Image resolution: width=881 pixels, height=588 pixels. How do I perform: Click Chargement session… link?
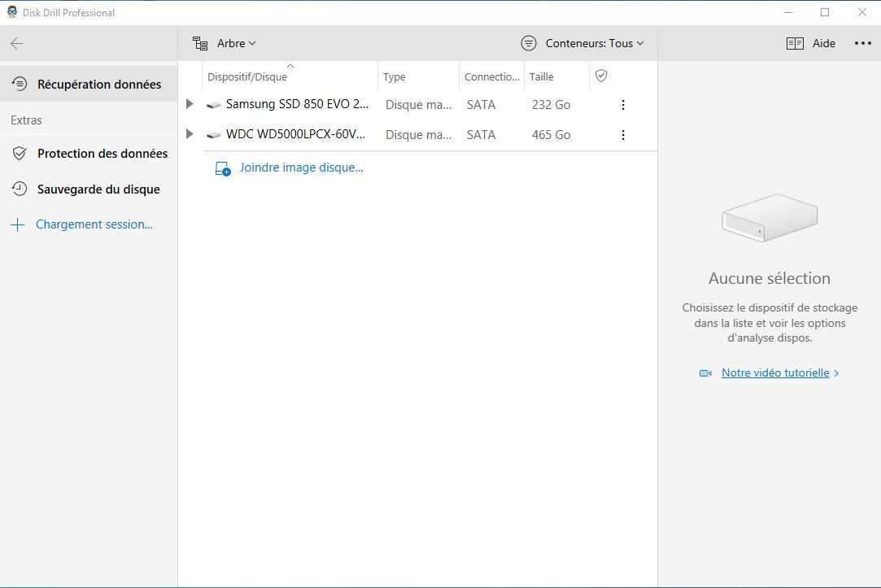(x=94, y=224)
